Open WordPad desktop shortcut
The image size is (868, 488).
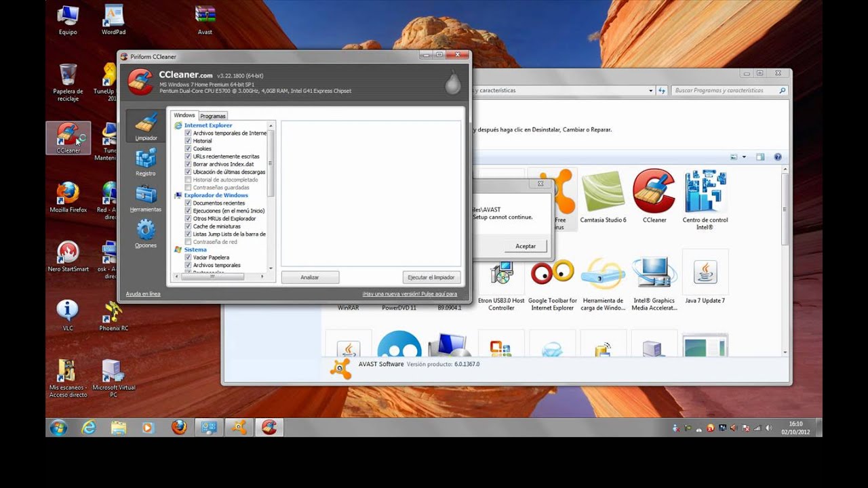(113, 20)
